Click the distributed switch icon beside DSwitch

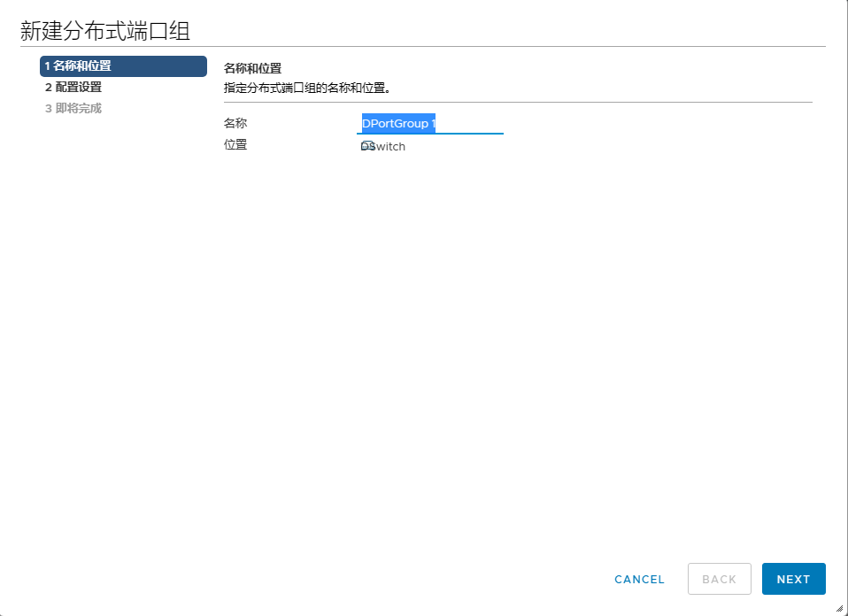coord(366,146)
